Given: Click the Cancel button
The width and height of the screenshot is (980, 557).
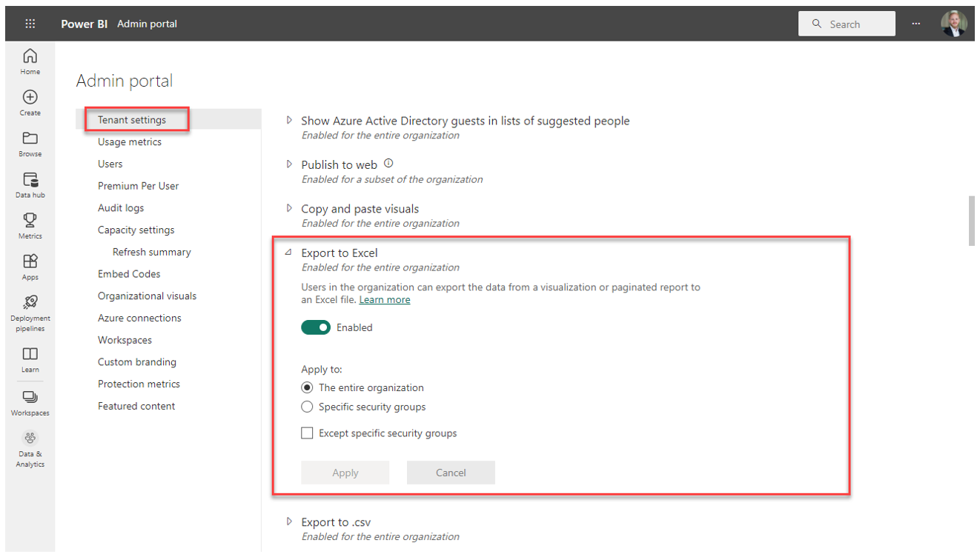Looking at the screenshot, I should pos(451,473).
